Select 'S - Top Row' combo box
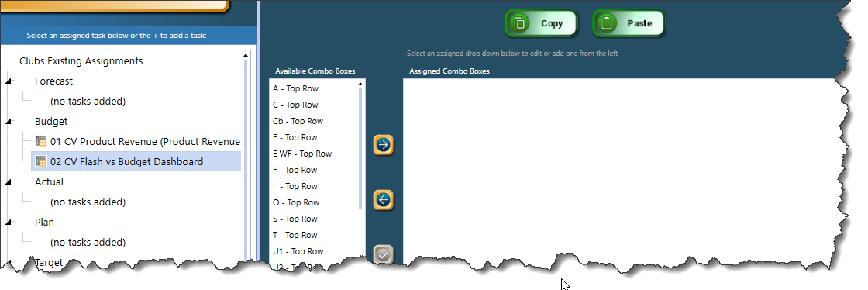Screen dimensions: 868x290 (x=295, y=219)
